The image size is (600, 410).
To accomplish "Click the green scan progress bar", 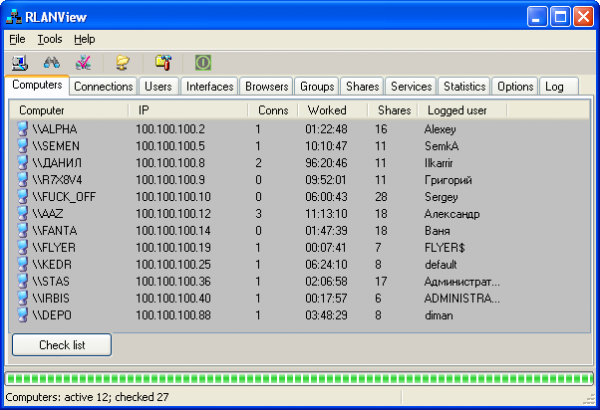I will tap(299, 379).
